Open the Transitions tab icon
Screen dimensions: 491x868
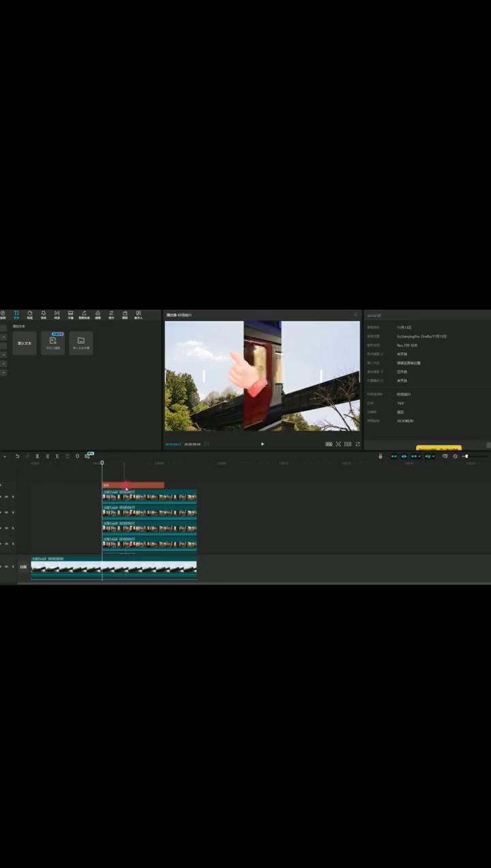coord(57,315)
